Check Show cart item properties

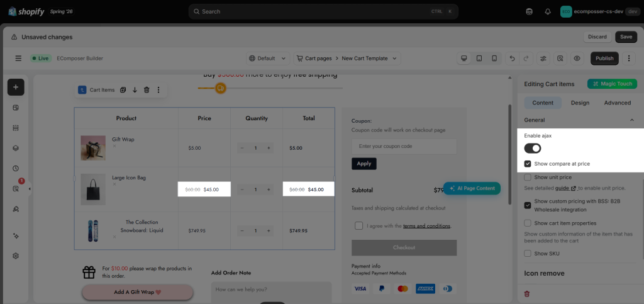pyautogui.click(x=528, y=223)
